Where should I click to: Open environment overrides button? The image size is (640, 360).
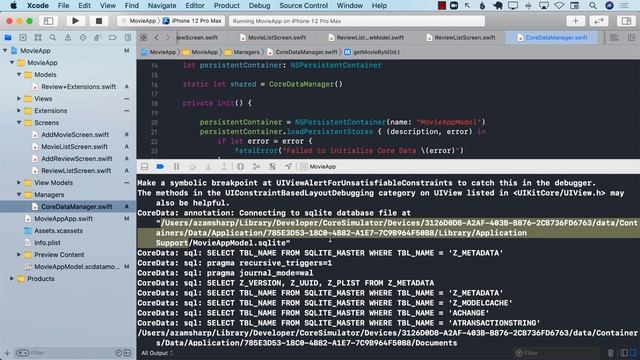(272, 167)
